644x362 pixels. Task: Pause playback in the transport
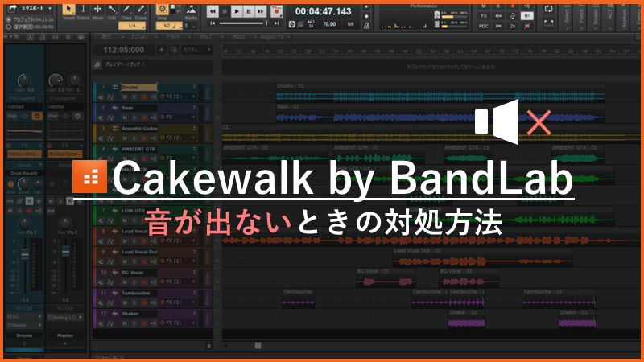tap(249, 11)
